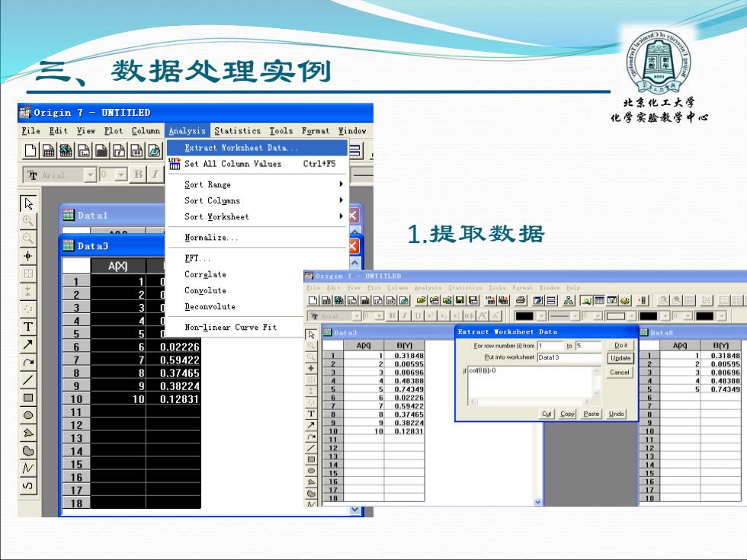The width and height of the screenshot is (747, 560).
Task: Click Do it button in Extract dialog
Action: coord(620,345)
